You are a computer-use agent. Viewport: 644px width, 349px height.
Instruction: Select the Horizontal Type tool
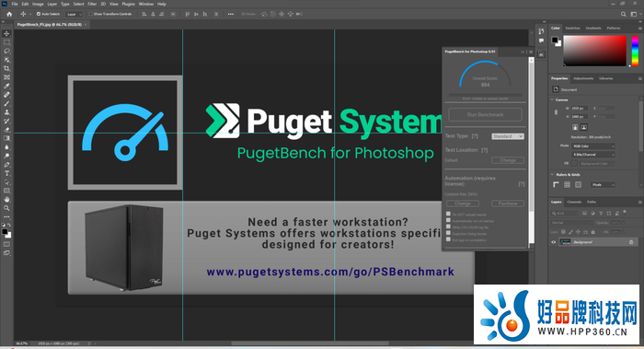tap(6, 173)
